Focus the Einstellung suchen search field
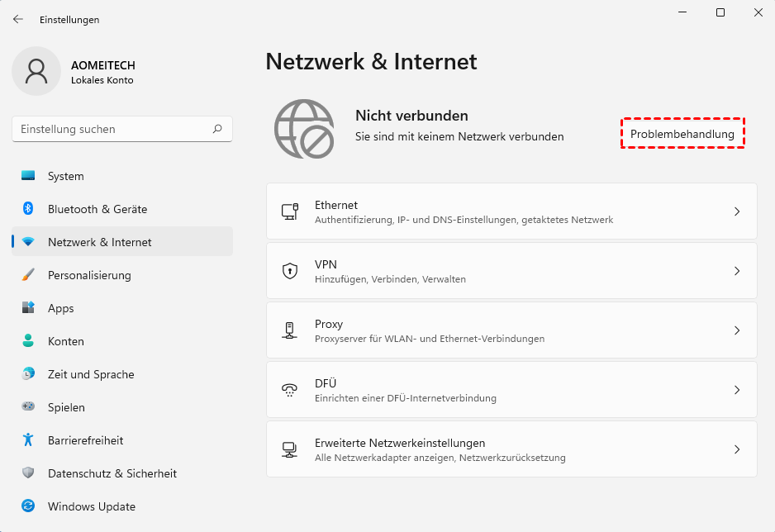The height and width of the screenshot is (532, 775). pyautogui.click(x=112, y=129)
